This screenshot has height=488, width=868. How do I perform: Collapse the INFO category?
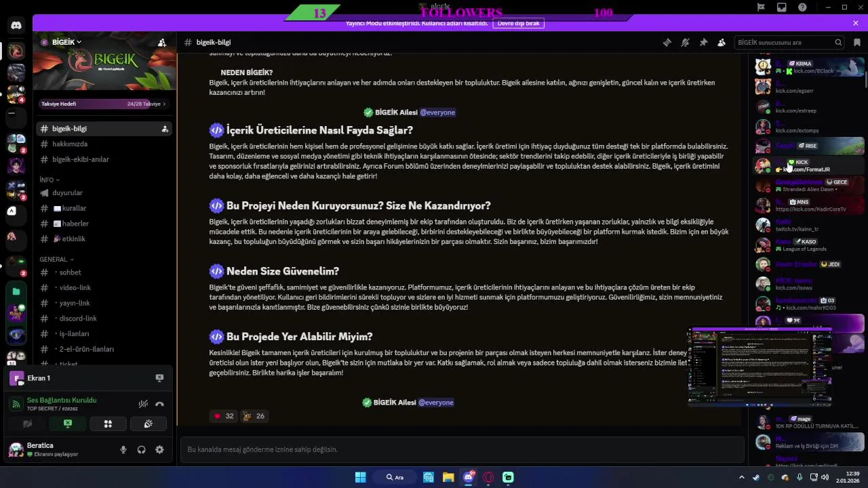click(x=50, y=180)
